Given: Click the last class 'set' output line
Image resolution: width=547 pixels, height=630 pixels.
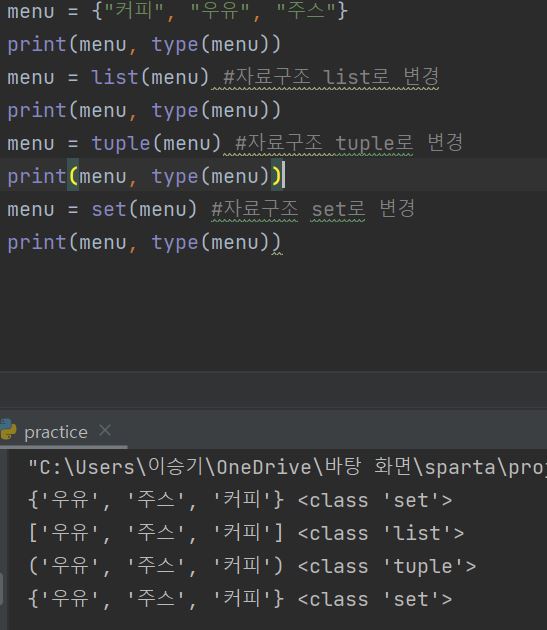Looking at the screenshot, I should click(x=240, y=599).
